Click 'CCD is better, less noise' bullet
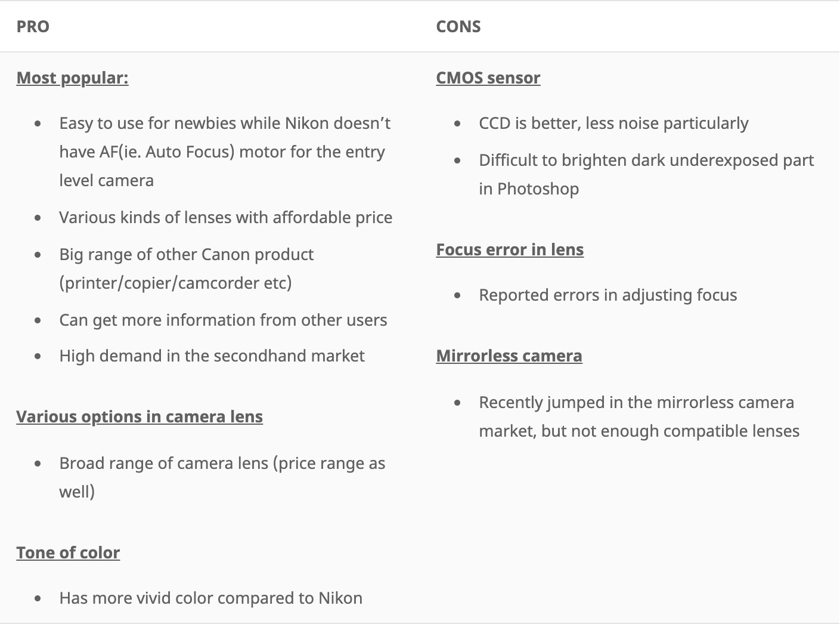Viewport: 840px width, 624px height. tap(613, 123)
